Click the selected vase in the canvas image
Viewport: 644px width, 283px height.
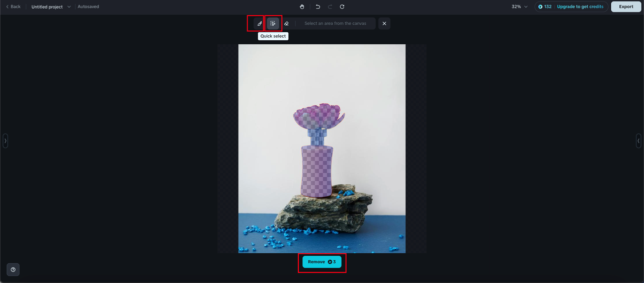click(x=317, y=171)
